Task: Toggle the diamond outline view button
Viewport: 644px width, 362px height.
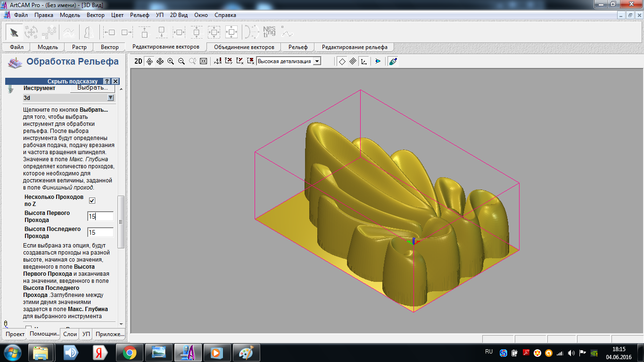Action: 342,61
